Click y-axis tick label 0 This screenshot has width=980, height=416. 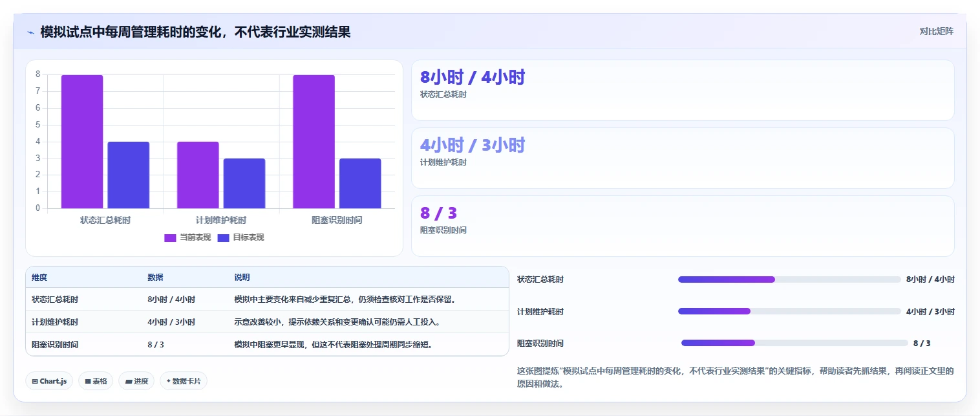click(38, 208)
